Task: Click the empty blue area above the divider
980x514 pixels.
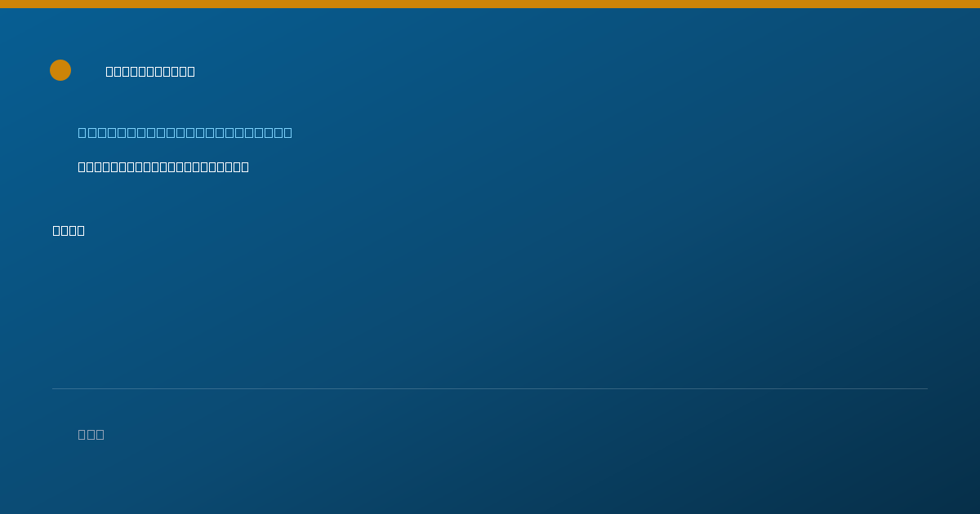Action: pyautogui.click(x=490, y=310)
